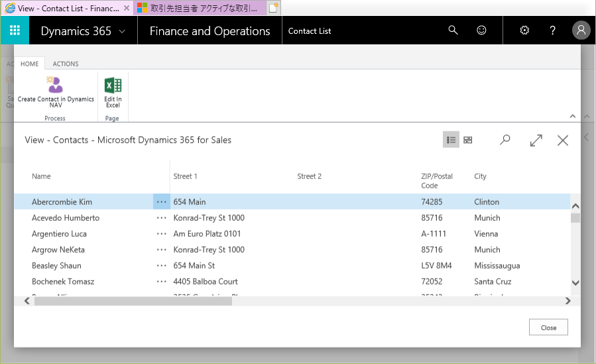Open settings gear icon
Viewport: 596px width, 364px height.
(524, 30)
